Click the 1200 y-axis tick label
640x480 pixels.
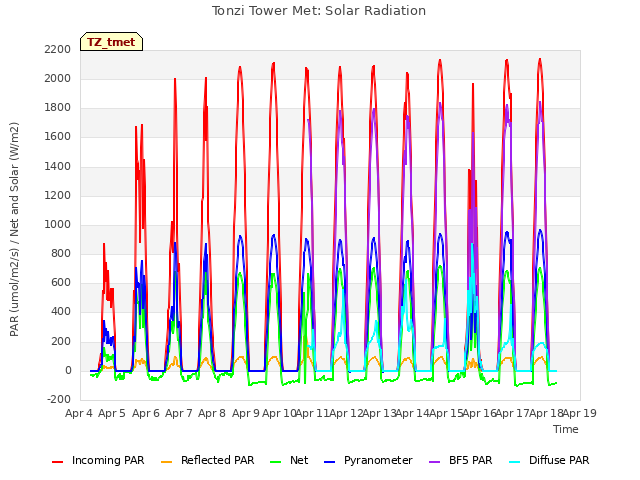pos(58,196)
